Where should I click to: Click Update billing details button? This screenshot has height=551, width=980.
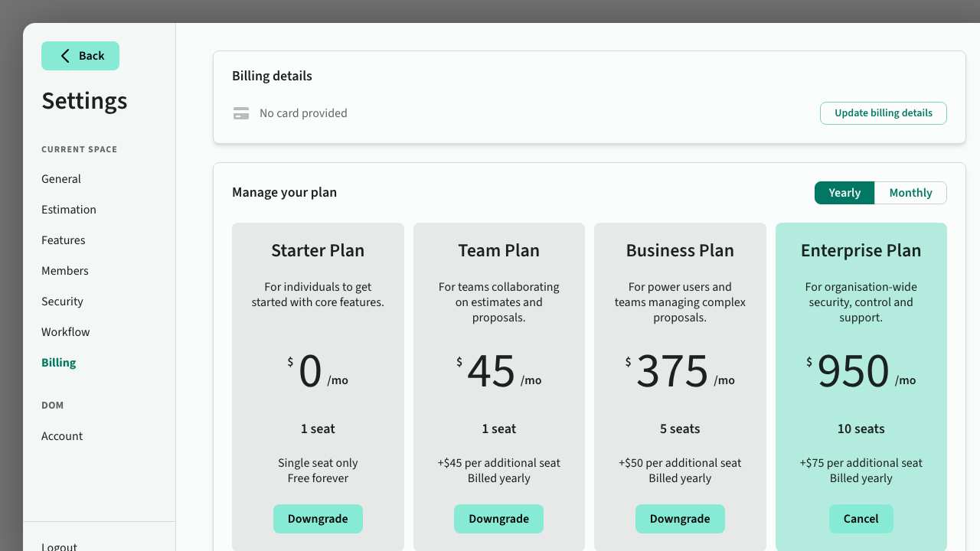[x=883, y=113]
